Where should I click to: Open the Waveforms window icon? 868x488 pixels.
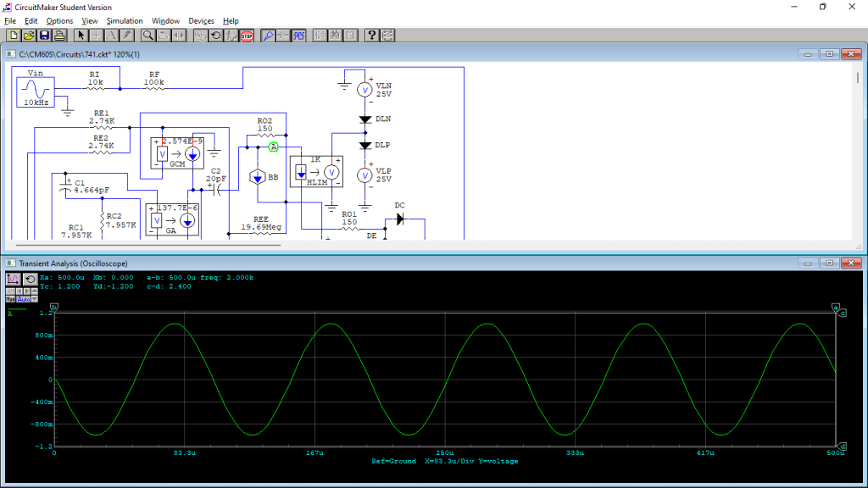pos(299,35)
